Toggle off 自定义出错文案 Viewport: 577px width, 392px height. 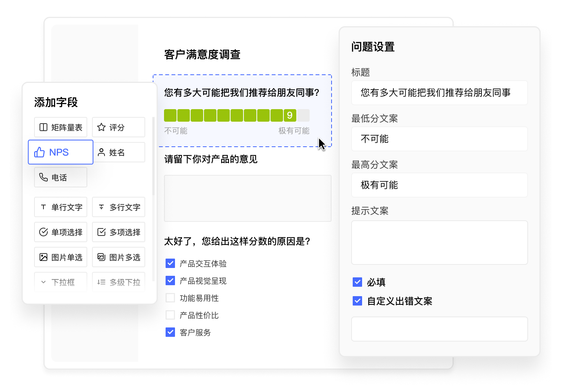pyautogui.click(x=357, y=301)
